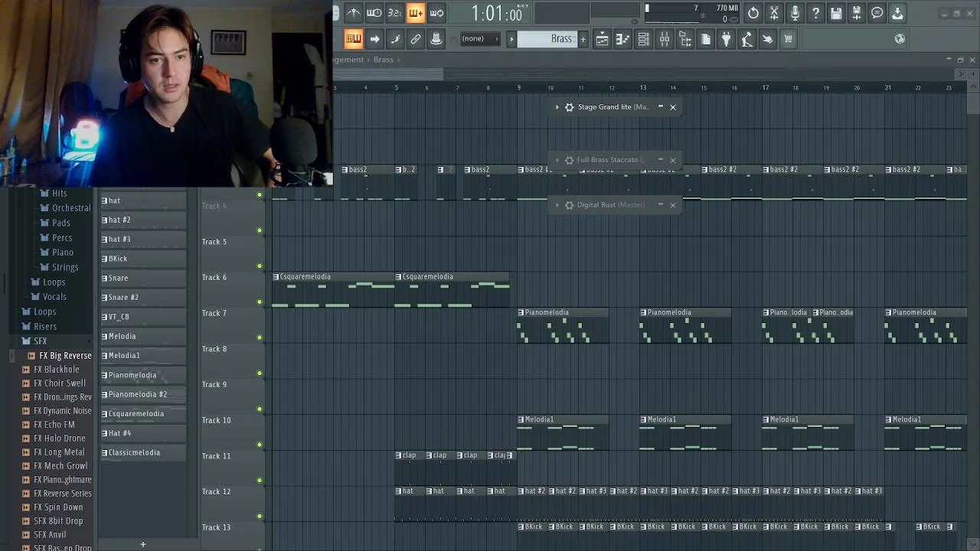Enable wait for input before recording
The image size is (980, 551).
374,13
